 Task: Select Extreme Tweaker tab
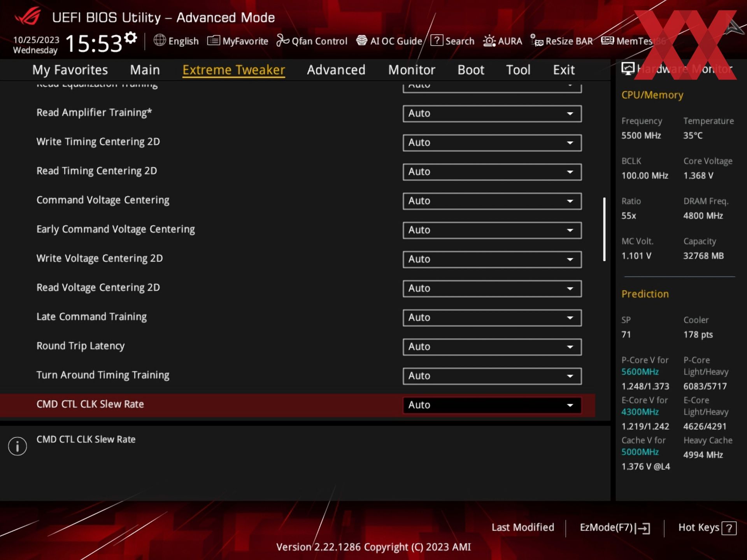(234, 70)
